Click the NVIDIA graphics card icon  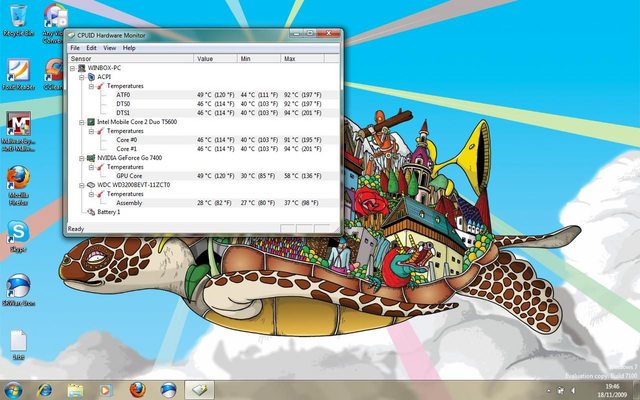91,158
